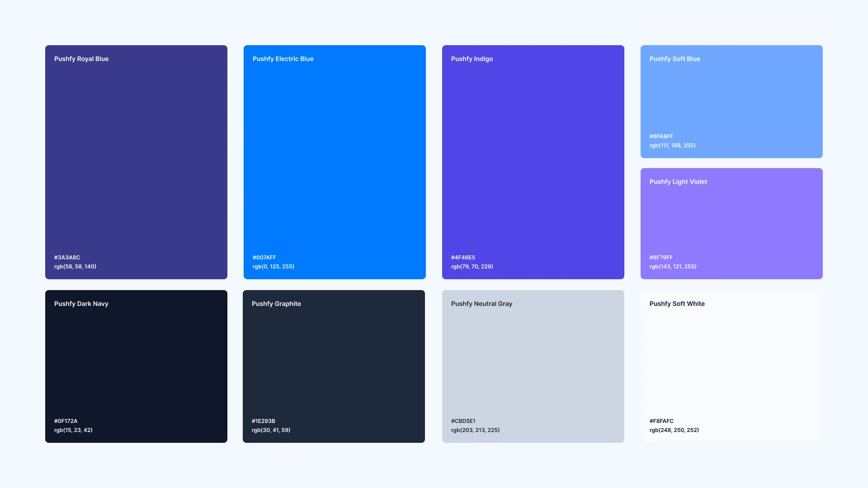Select the Pushfy Royal Blue swatch title
This screenshot has height=488, width=868.
81,59
